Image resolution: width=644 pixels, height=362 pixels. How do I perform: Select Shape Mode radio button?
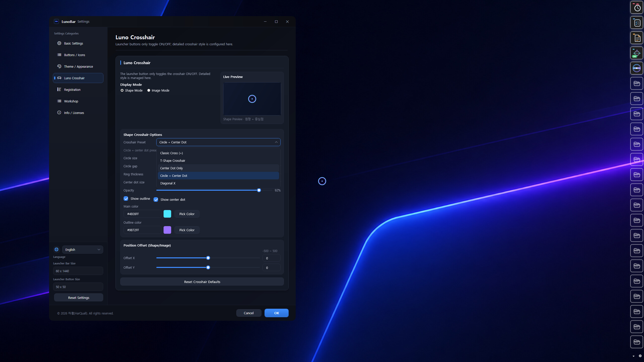[x=122, y=91]
